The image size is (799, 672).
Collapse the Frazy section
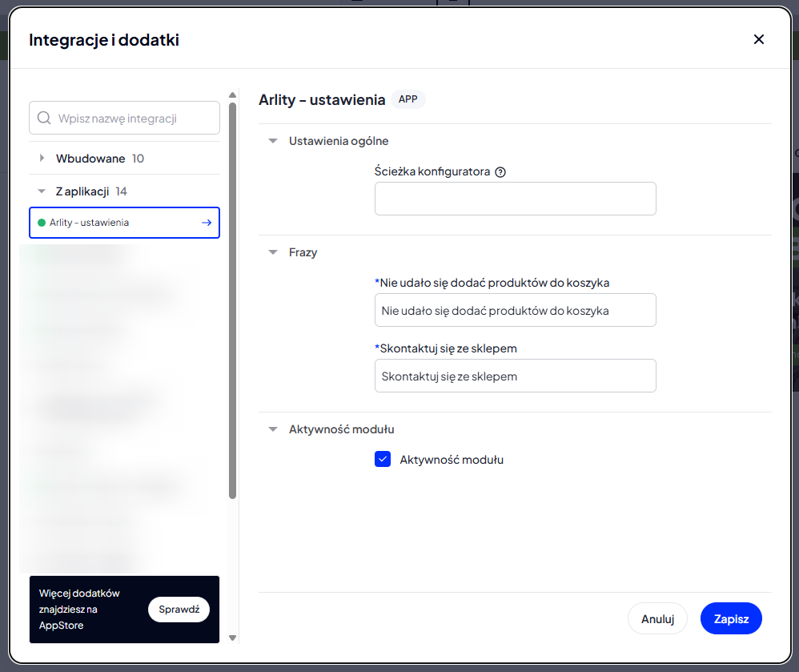click(273, 252)
